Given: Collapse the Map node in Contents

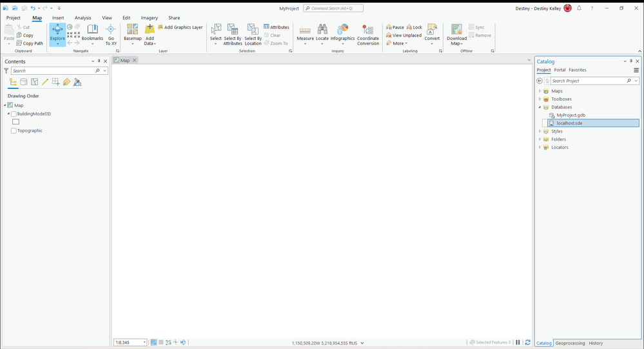Looking at the screenshot, I should (x=5, y=105).
